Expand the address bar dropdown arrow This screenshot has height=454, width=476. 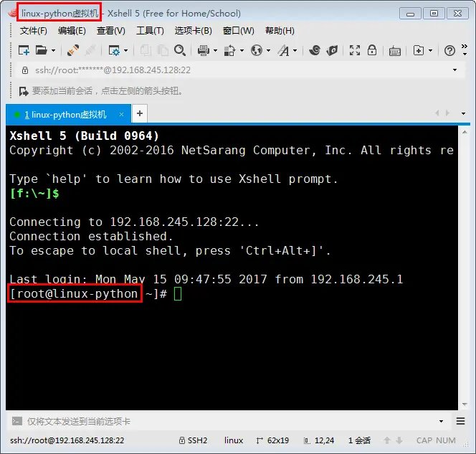click(454, 70)
